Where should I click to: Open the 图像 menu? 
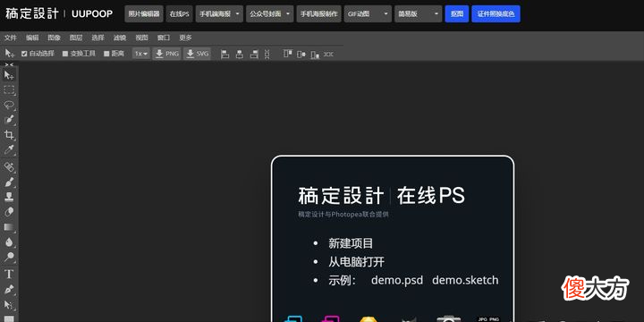click(54, 38)
